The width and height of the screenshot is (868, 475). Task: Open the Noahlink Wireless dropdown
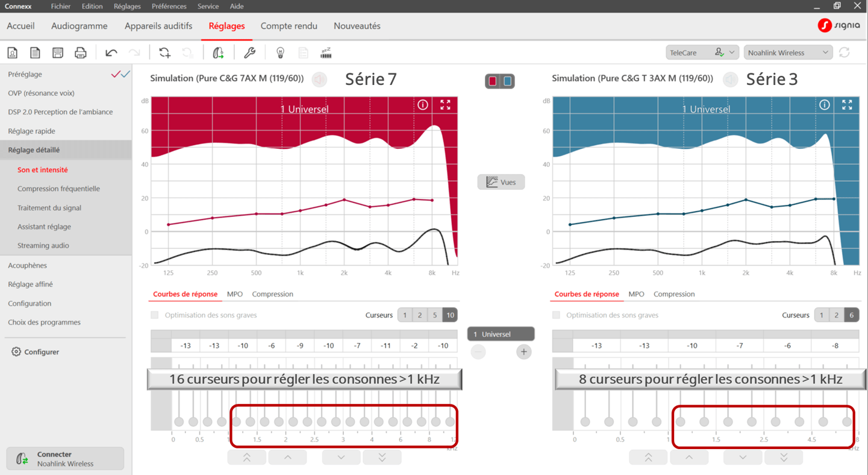pos(788,53)
